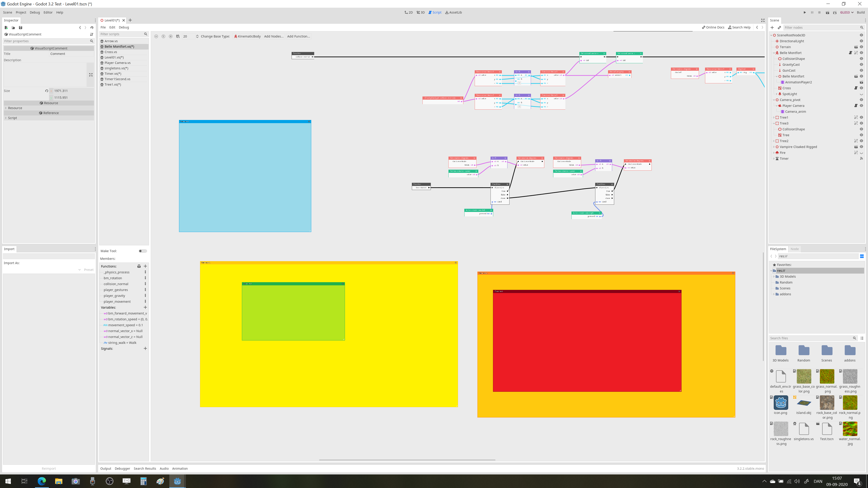868x488 pixels.
Task: Click the instance scene link icon
Action: [779, 28]
